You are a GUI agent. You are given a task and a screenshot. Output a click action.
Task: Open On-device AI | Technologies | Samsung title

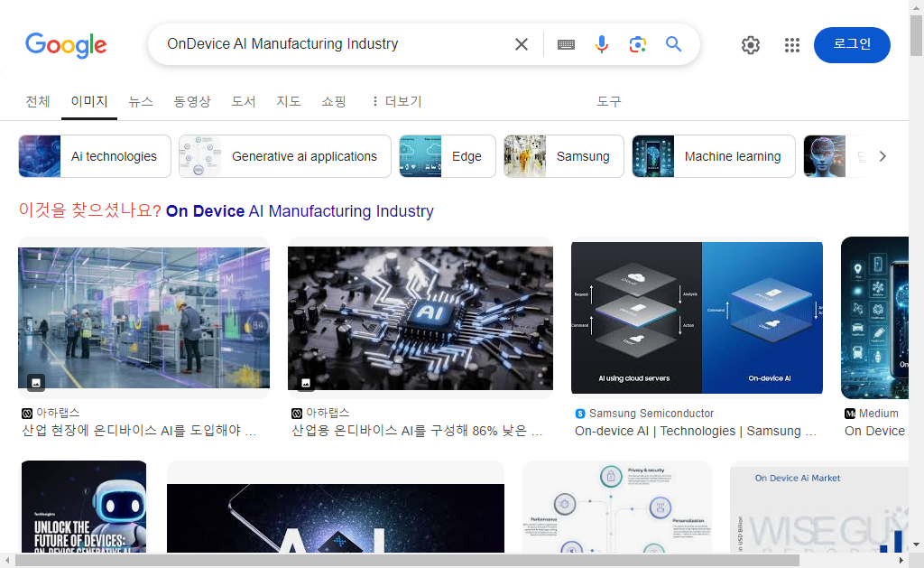tap(696, 431)
